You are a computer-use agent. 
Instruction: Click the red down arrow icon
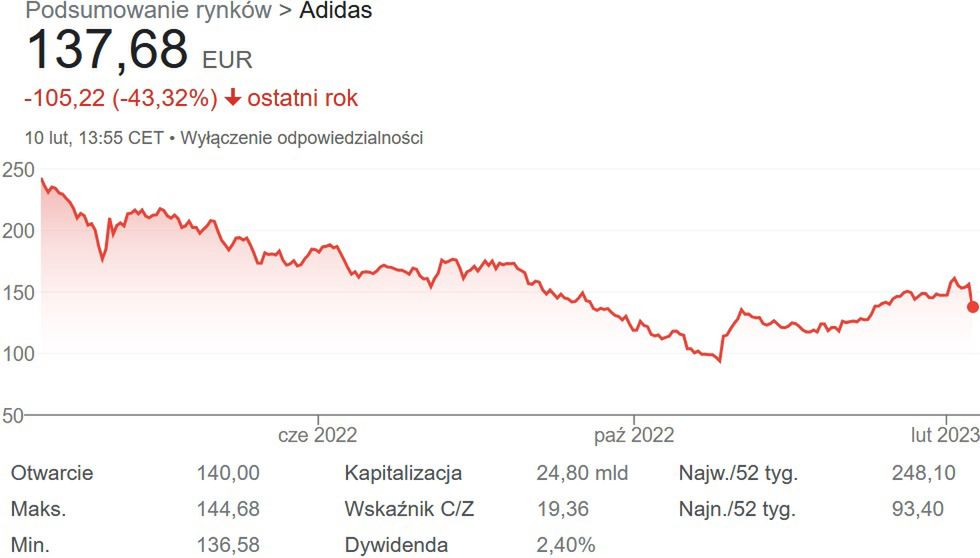(x=233, y=98)
